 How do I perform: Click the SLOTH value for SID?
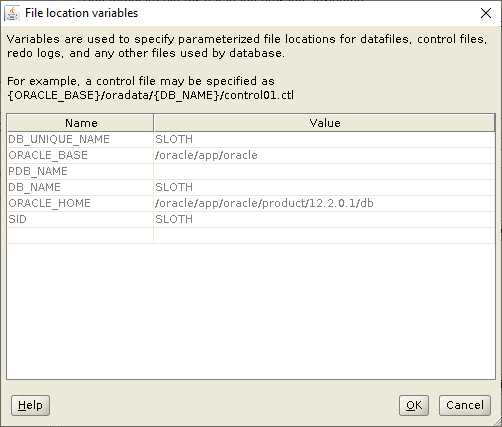324,219
